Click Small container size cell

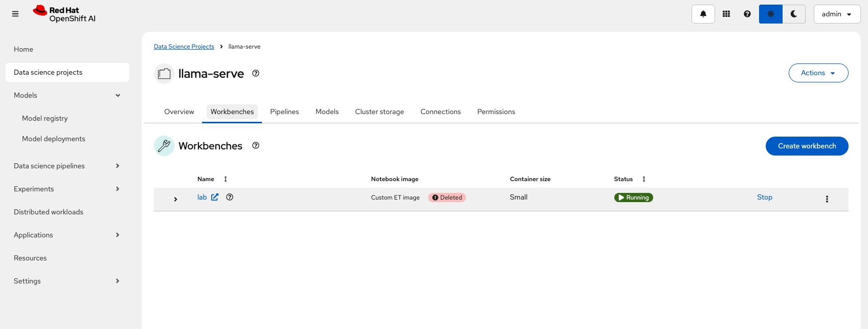519,197
